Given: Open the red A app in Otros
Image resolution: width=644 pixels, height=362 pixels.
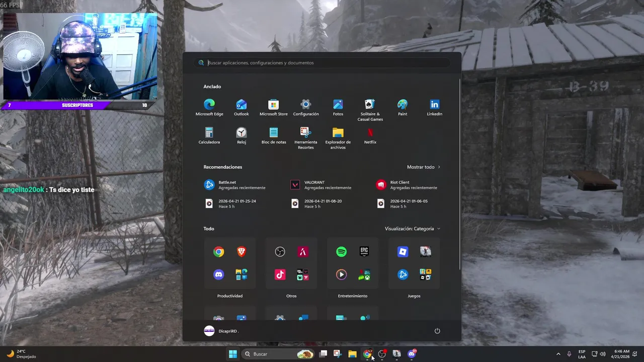Looking at the screenshot, I should (303, 252).
